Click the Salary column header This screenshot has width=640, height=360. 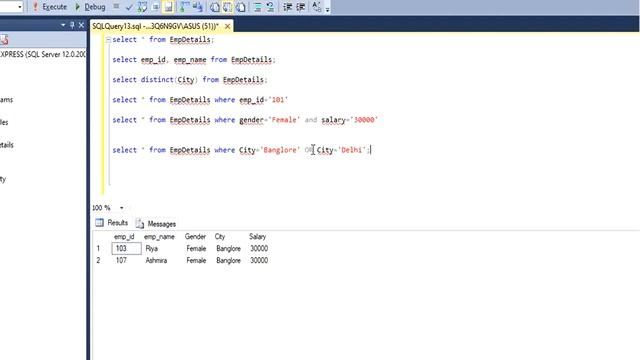pos(258,237)
